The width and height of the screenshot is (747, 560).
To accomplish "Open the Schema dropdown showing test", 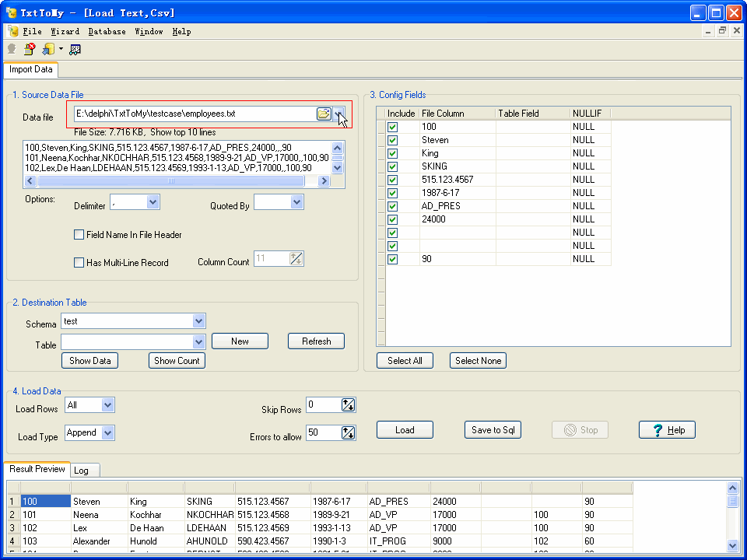I will tap(198, 321).
